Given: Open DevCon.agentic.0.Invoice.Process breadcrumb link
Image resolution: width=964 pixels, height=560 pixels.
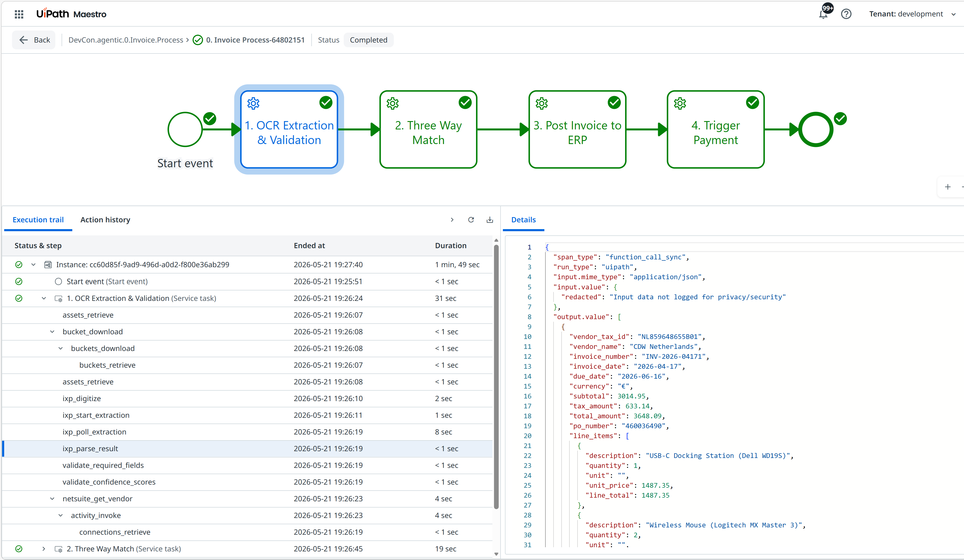Looking at the screenshot, I should point(126,40).
